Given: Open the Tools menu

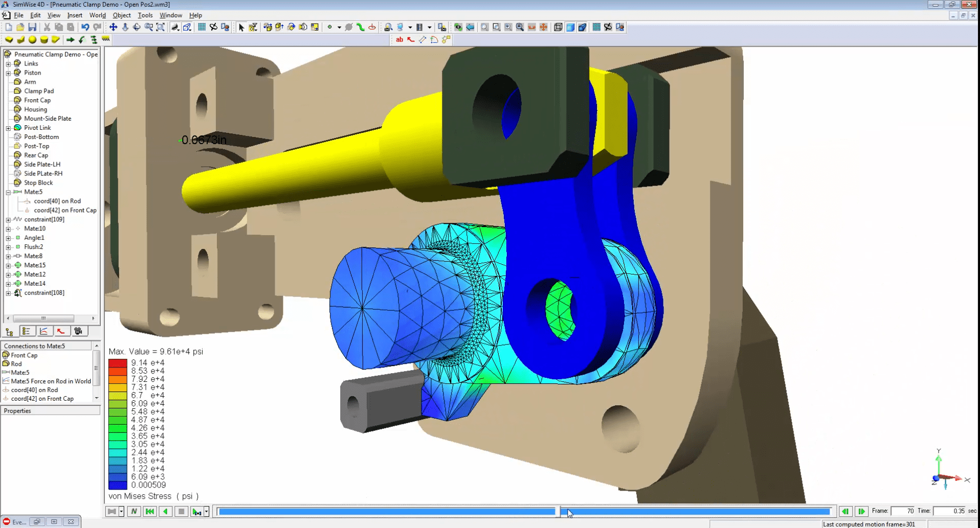Looking at the screenshot, I should pos(145,15).
